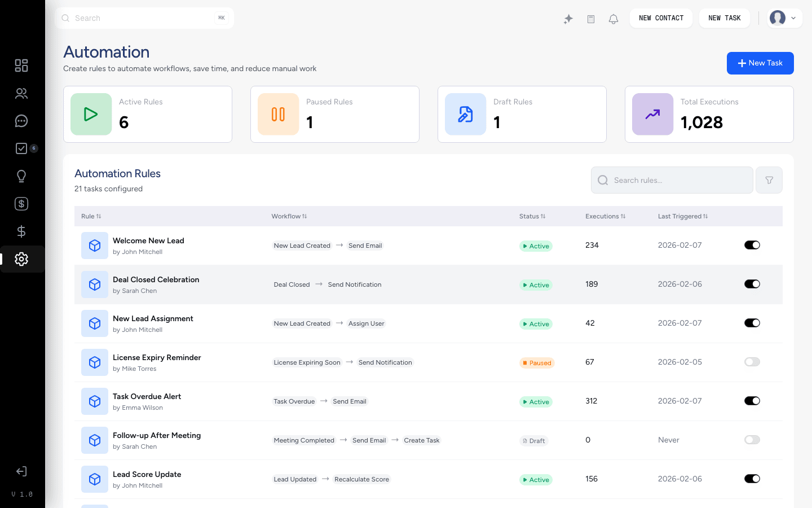Screen dimensions: 812x508
Task: Disable the Welcome New Lead rule toggle
Action: (752, 245)
